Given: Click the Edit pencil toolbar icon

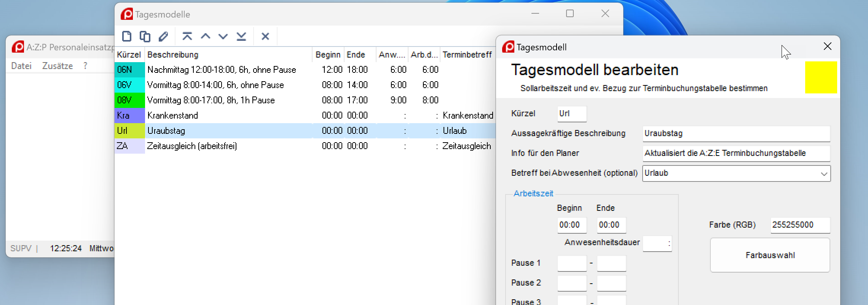Looking at the screenshot, I should click(x=163, y=37).
